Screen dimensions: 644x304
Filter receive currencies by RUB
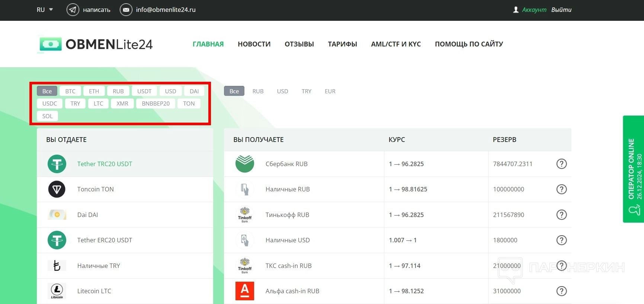pyautogui.click(x=258, y=91)
